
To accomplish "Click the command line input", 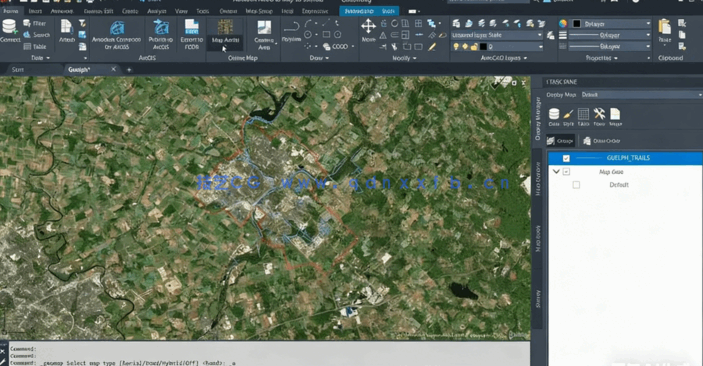I will pyautogui.click(x=269, y=363).
